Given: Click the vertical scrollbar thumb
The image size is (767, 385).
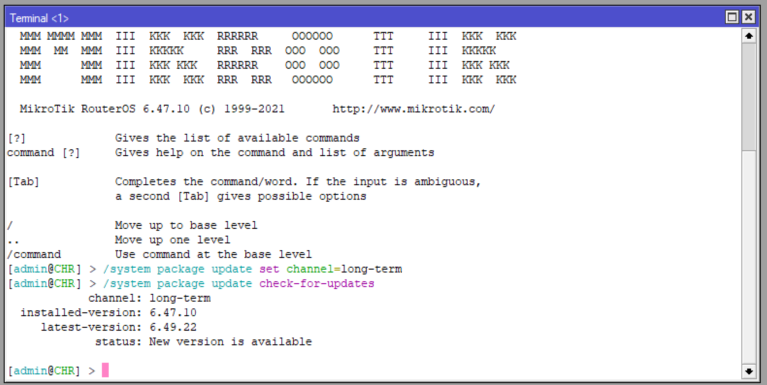Looking at the screenshot, I should click(x=749, y=97).
